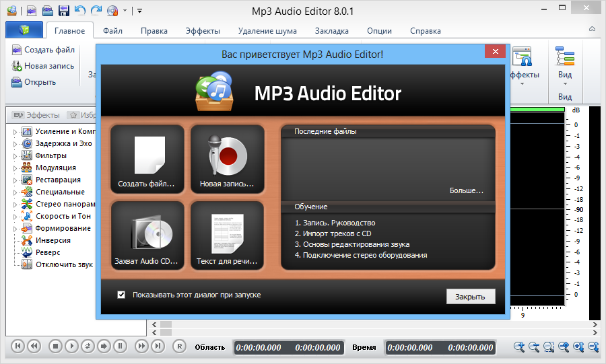Image resolution: width=606 pixels, height=364 pixels.
Task: Select Формирование in the effects tree
Action: [63, 229]
